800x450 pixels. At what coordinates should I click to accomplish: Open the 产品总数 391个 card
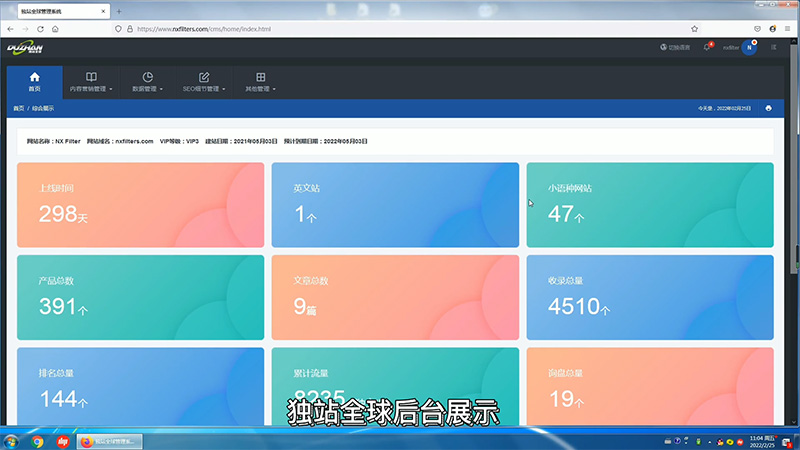click(140, 297)
